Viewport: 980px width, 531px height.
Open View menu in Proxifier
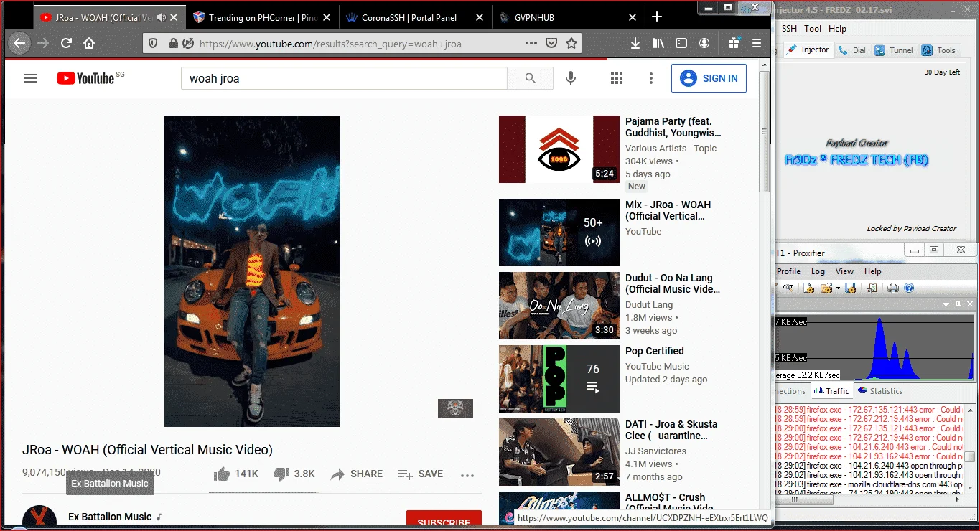point(844,271)
